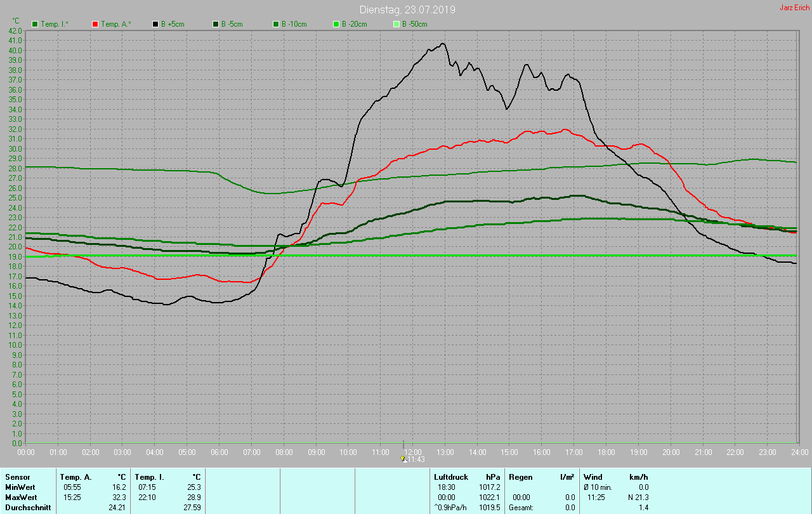Click the B -50cm legend color square
The image size is (812, 514).
(x=396, y=24)
